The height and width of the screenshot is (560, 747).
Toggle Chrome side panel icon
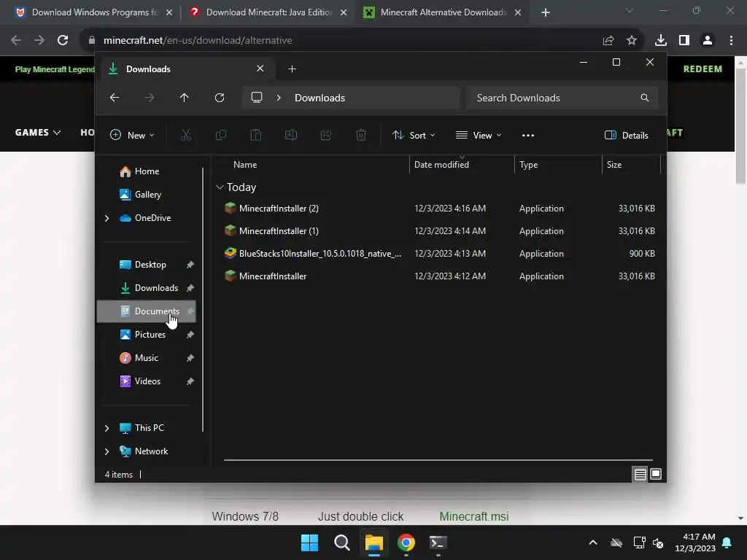click(684, 41)
